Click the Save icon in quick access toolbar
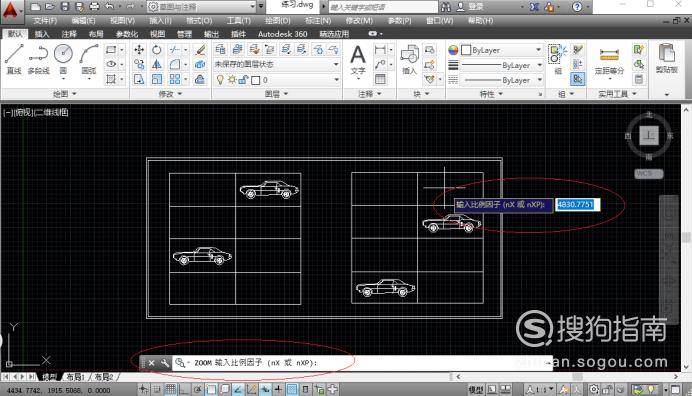 (x=65, y=7)
